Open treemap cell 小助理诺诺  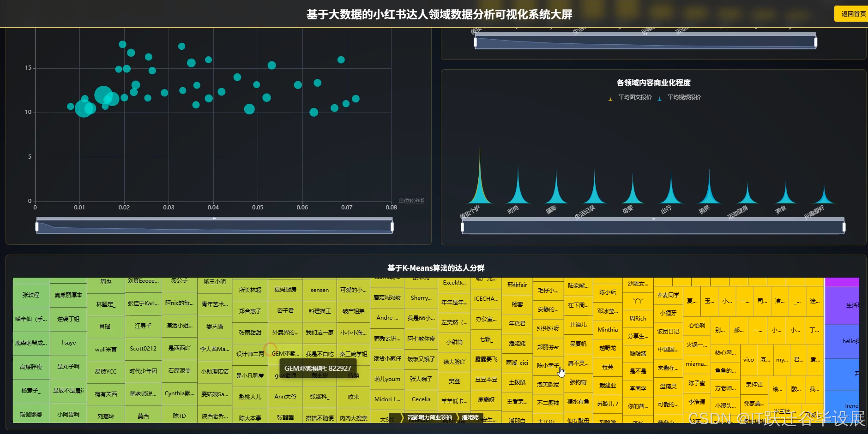point(215,372)
